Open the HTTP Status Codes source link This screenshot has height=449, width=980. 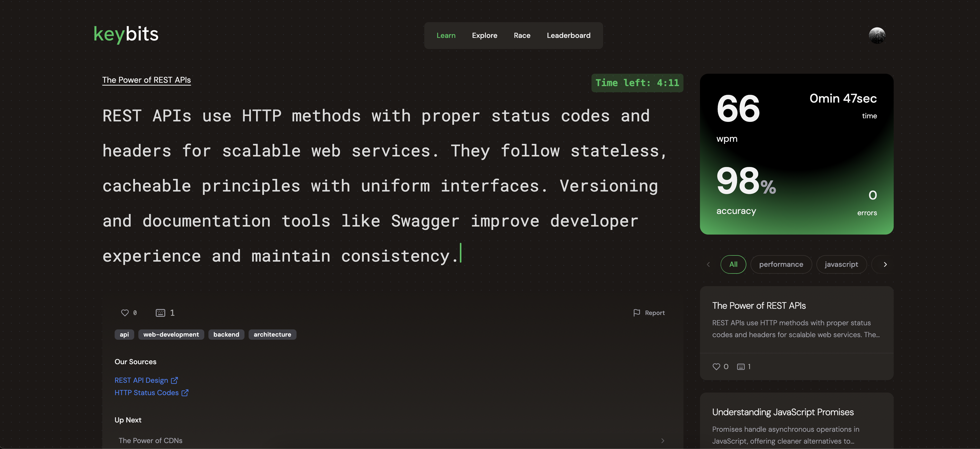[x=147, y=393]
